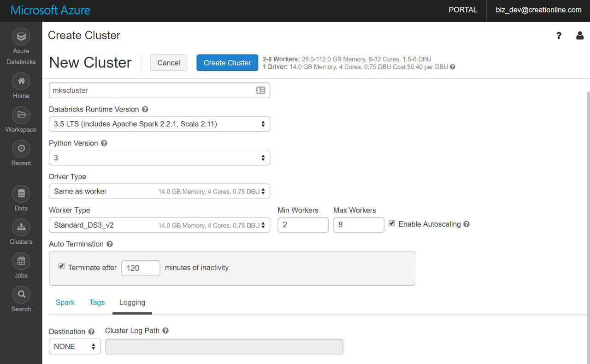Open Databricks Runtime Version dropdown
This screenshot has height=364, width=590.
(x=159, y=124)
